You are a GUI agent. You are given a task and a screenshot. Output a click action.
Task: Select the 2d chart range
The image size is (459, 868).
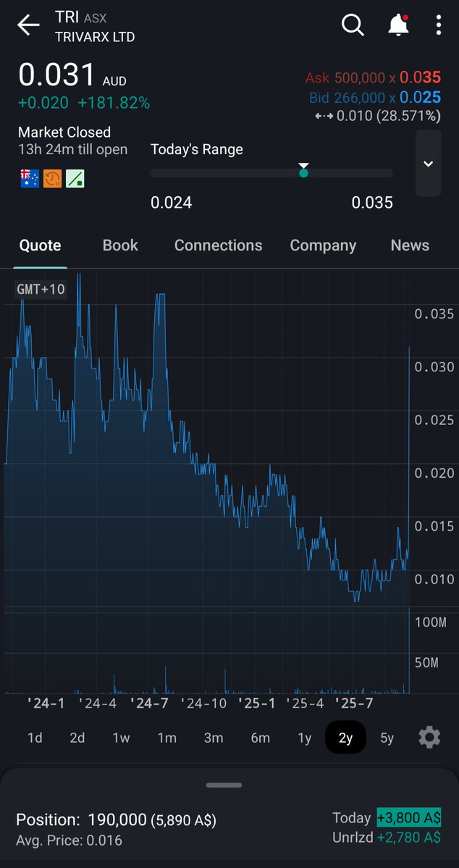77,738
